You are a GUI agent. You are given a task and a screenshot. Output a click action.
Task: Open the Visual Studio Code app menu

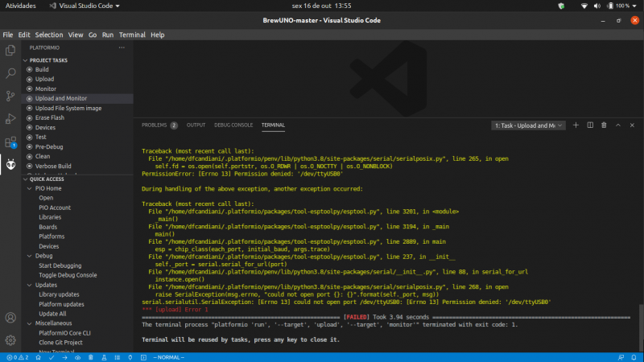[85, 6]
